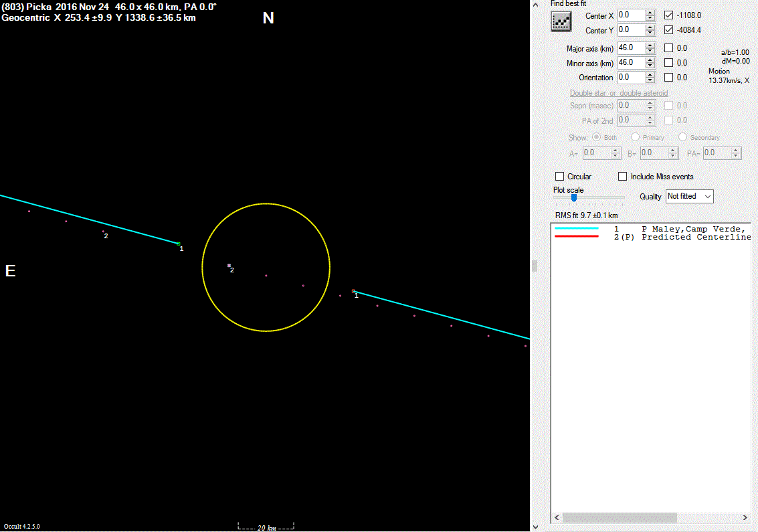
Task: Click the Motion 13.37km/s label
Action: (729, 76)
